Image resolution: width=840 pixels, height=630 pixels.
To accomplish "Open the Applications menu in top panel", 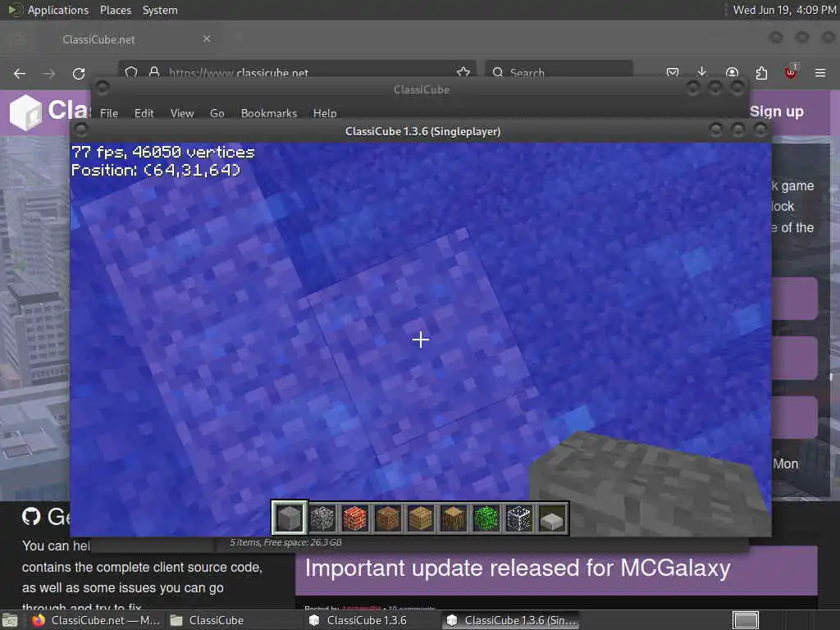I will pyautogui.click(x=58, y=10).
